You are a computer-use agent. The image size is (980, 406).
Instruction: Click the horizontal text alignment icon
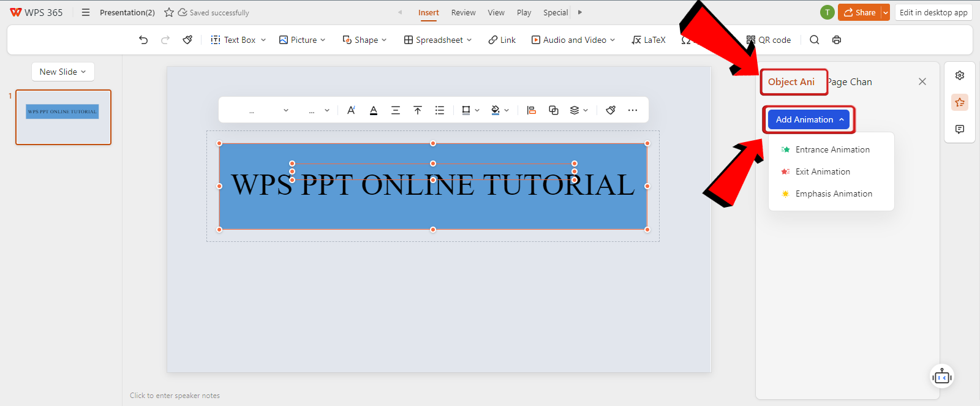coord(396,110)
